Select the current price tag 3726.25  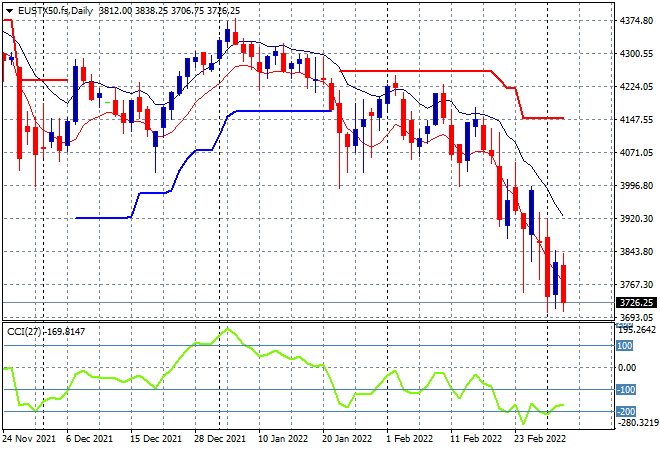tap(636, 303)
